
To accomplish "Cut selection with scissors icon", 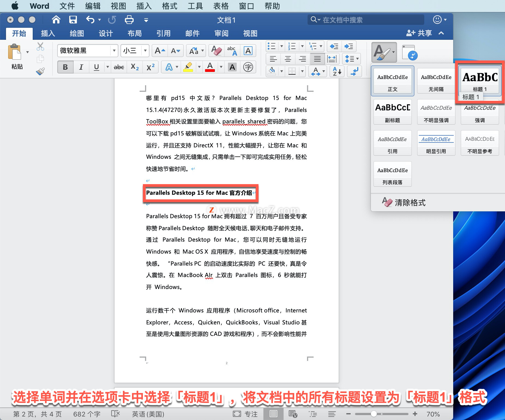I will point(40,47).
